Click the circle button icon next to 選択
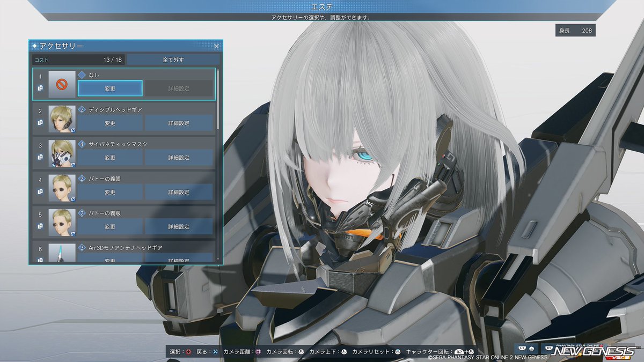Image resolution: width=644 pixels, height=362 pixels. click(x=188, y=352)
